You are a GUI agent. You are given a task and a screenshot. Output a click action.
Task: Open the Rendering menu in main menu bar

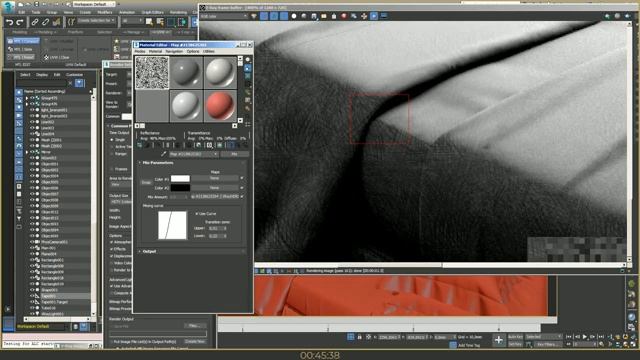tap(178, 13)
